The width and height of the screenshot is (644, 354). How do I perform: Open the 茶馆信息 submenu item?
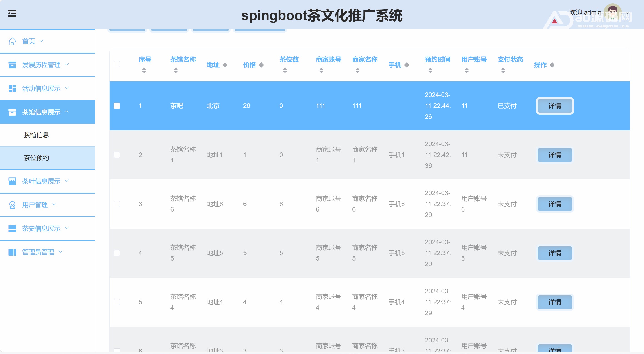coord(36,135)
